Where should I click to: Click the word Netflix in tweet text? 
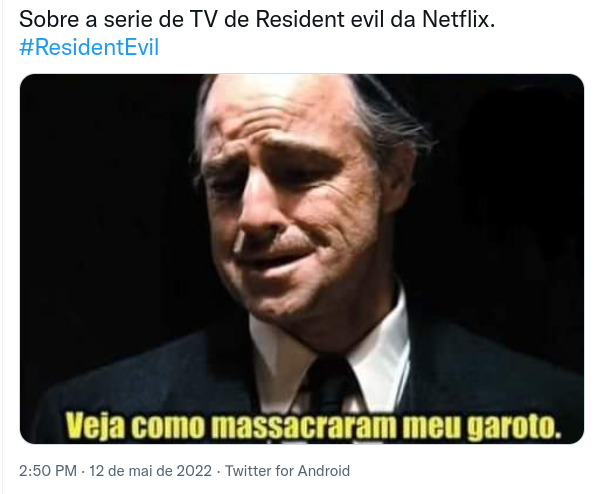pyautogui.click(x=458, y=19)
